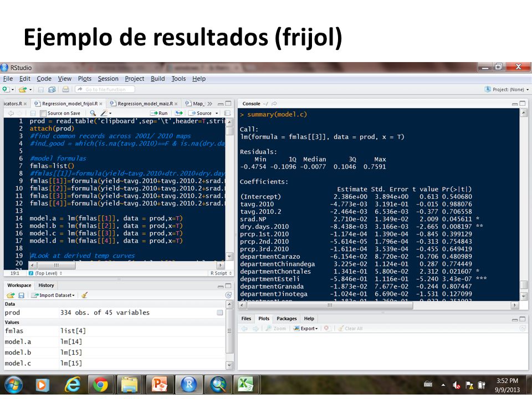Open Windows Start button
532x399 pixels.
pos(13,385)
